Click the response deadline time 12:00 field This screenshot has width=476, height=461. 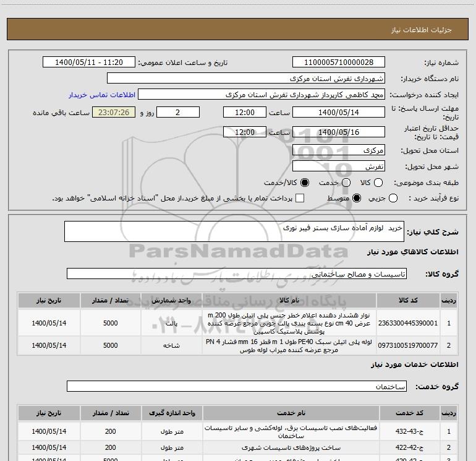[245, 112]
